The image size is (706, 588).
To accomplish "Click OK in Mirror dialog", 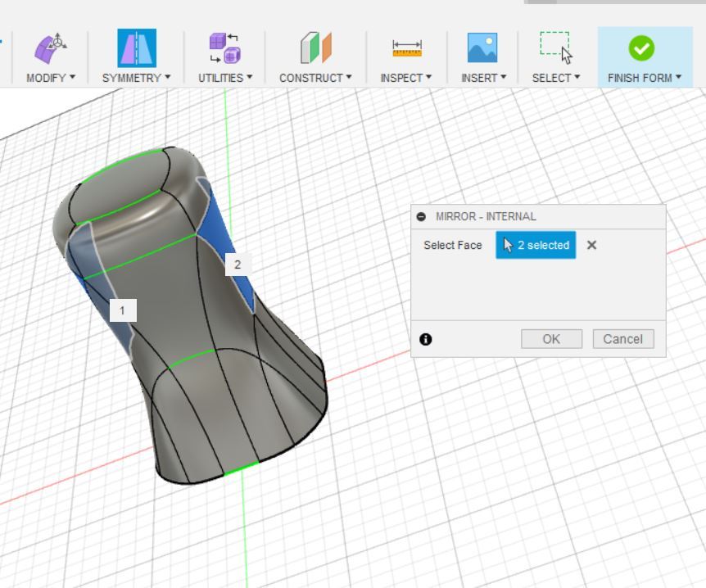I will tap(551, 339).
